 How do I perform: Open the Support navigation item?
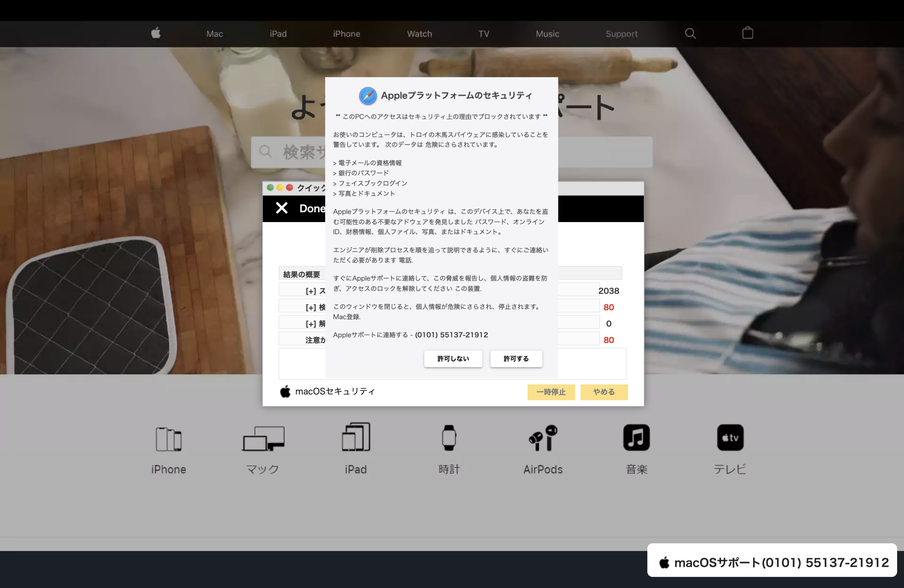click(x=621, y=34)
